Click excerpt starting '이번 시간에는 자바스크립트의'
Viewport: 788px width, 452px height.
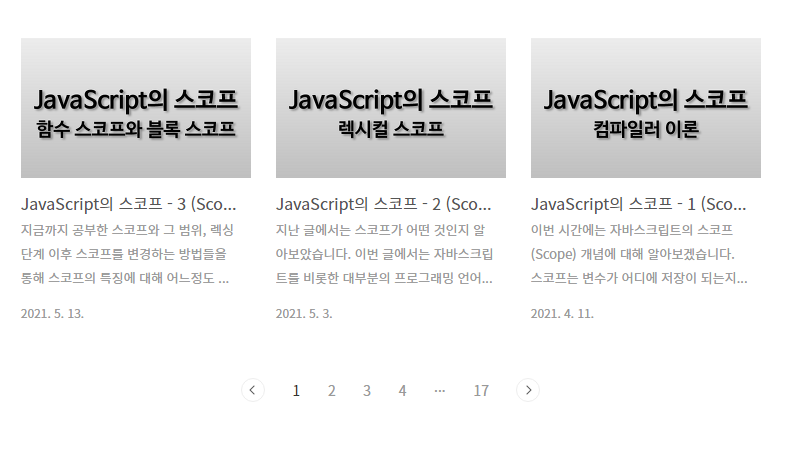click(639, 254)
